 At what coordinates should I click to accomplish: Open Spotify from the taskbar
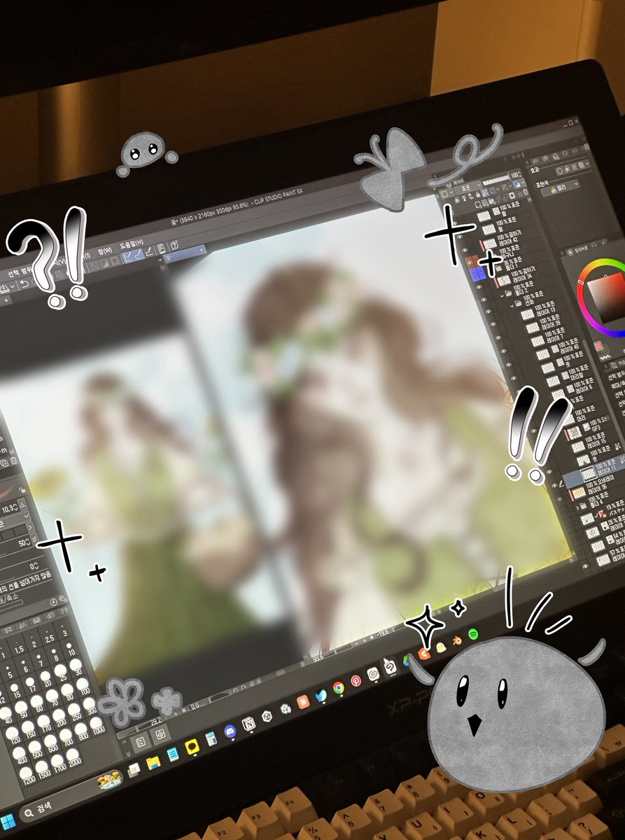pyautogui.click(x=472, y=635)
